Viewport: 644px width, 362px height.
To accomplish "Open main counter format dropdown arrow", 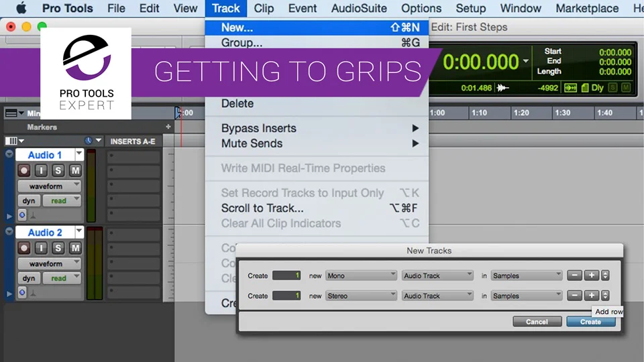I will pos(526,62).
